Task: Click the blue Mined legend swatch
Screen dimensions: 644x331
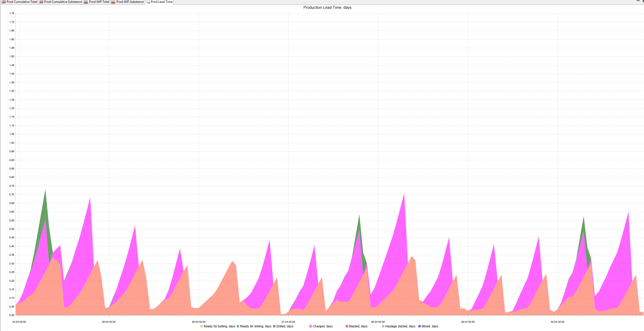Action: tap(419, 326)
